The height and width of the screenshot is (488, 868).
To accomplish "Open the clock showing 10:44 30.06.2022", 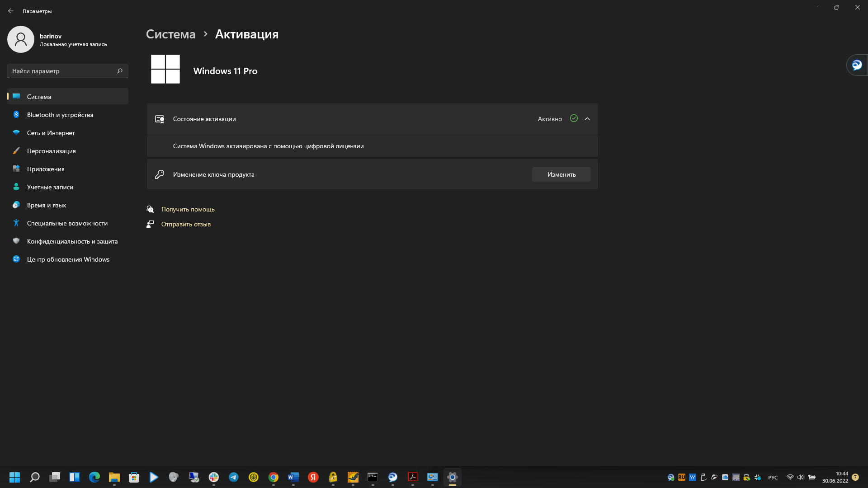I will 835,477.
